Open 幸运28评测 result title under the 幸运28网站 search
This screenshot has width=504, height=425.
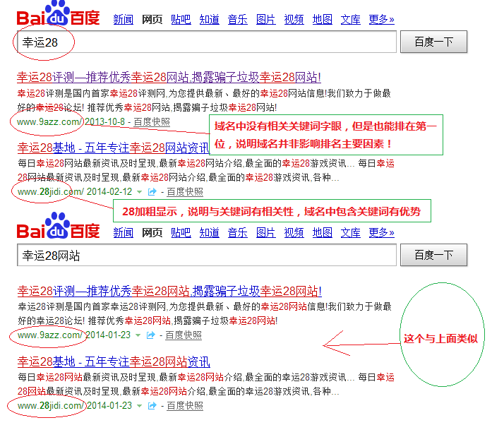(169, 292)
